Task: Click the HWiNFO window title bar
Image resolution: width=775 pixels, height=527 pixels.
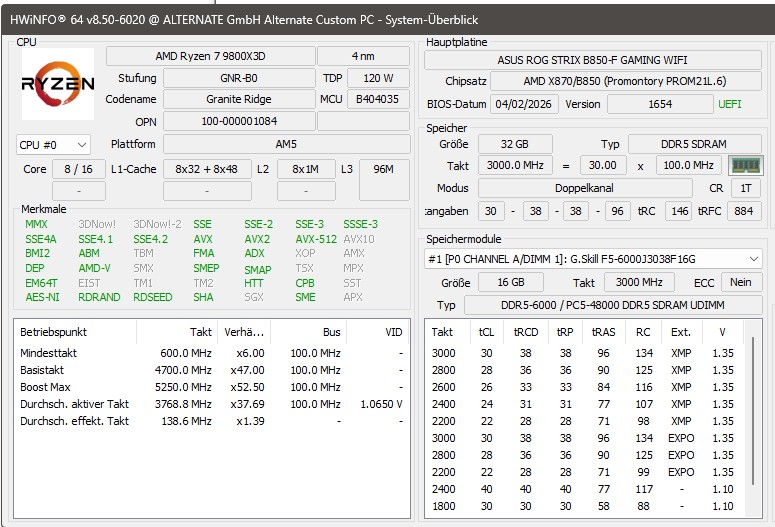Action: (388, 20)
